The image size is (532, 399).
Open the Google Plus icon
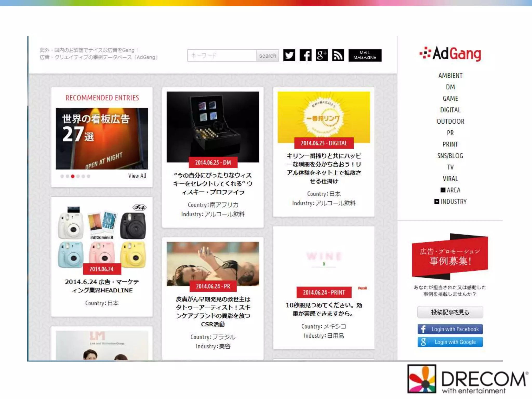point(322,55)
